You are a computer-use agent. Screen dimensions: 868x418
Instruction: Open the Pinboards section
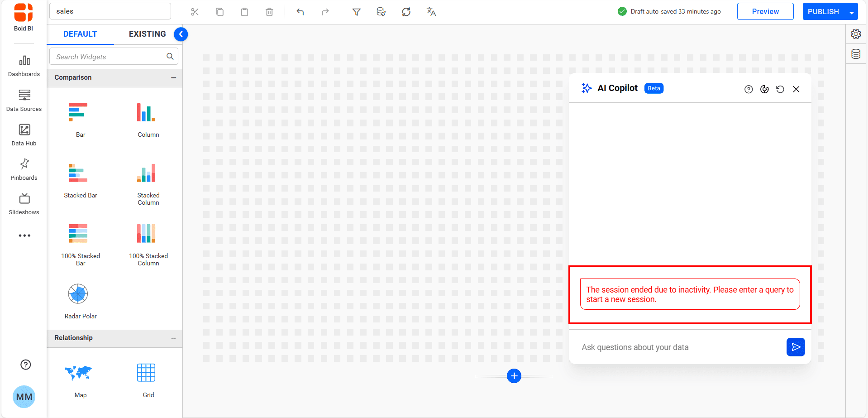(24, 169)
